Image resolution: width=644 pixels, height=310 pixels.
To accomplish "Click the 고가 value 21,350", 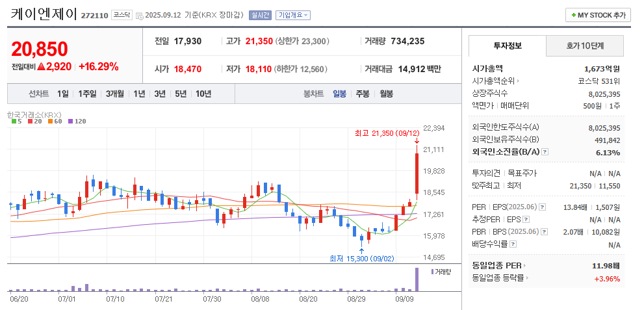I will click(x=259, y=41).
